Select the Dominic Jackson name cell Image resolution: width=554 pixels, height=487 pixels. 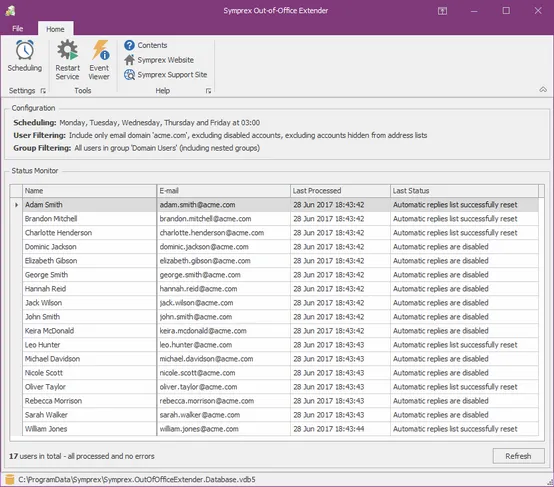[89, 247]
